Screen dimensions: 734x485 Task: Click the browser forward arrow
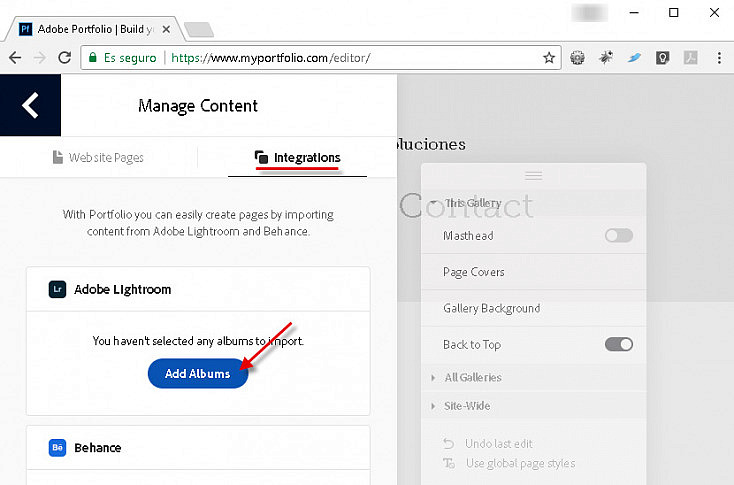click(x=40, y=58)
